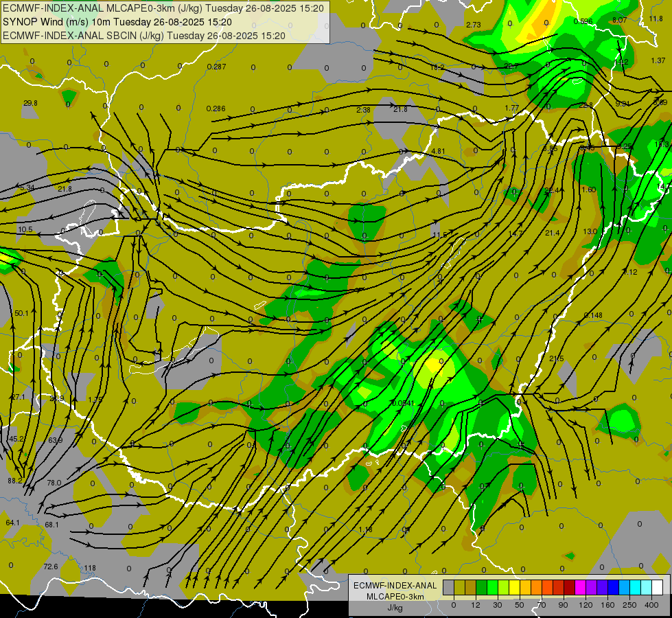Viewport: 672px width, 618px height.
Task: Select the map value 2.73
Action: click(x=474, y=25)
